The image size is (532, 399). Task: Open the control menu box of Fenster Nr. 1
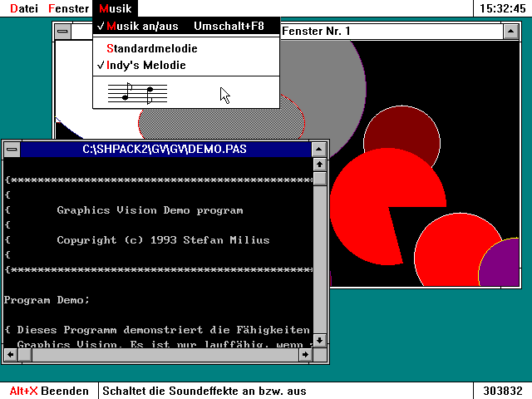pyautogui.click(x=63, y=32)
